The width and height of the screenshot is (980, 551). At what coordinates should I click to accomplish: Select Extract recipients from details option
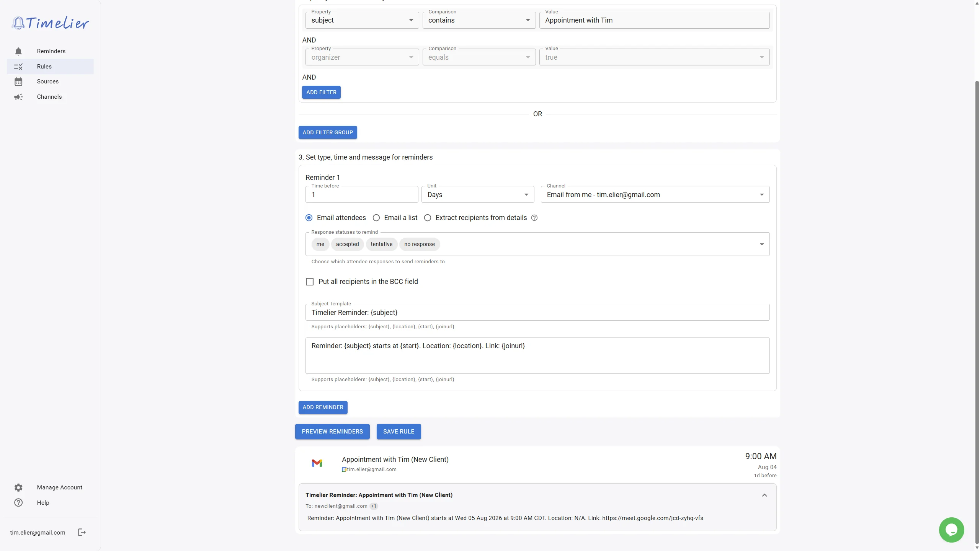[x=428, y=218]
